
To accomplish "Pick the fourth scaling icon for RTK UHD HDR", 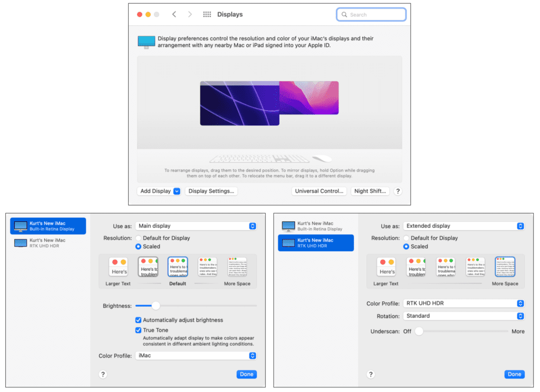I will pos(476,267).
